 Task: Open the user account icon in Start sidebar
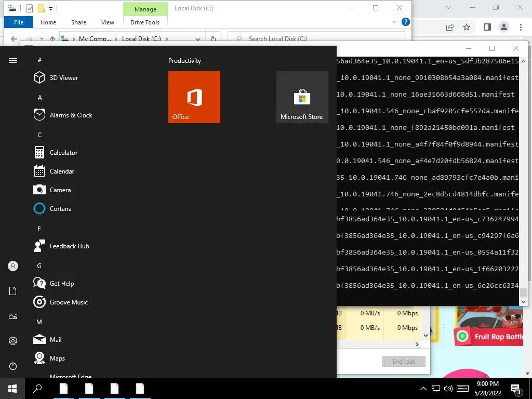point(13,266)
